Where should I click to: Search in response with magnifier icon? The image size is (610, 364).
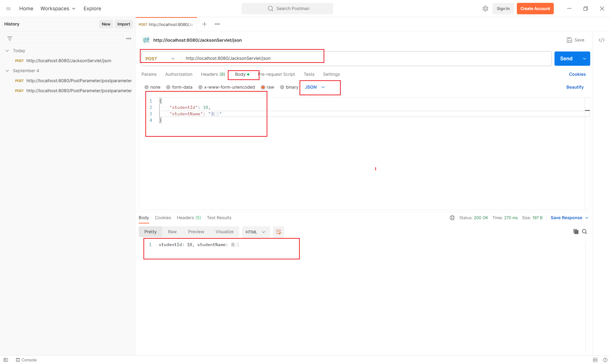[x=584, y=232]
